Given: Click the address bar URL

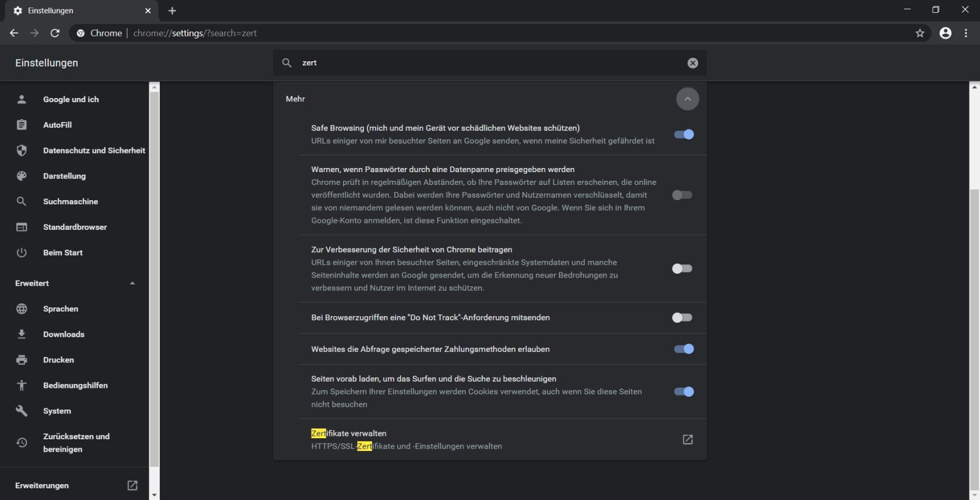Looking at the screenshot, I should [195, 33].
